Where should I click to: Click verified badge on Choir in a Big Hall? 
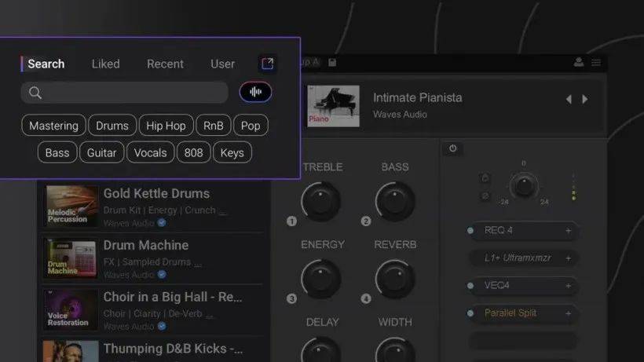[x=162, y=326]
